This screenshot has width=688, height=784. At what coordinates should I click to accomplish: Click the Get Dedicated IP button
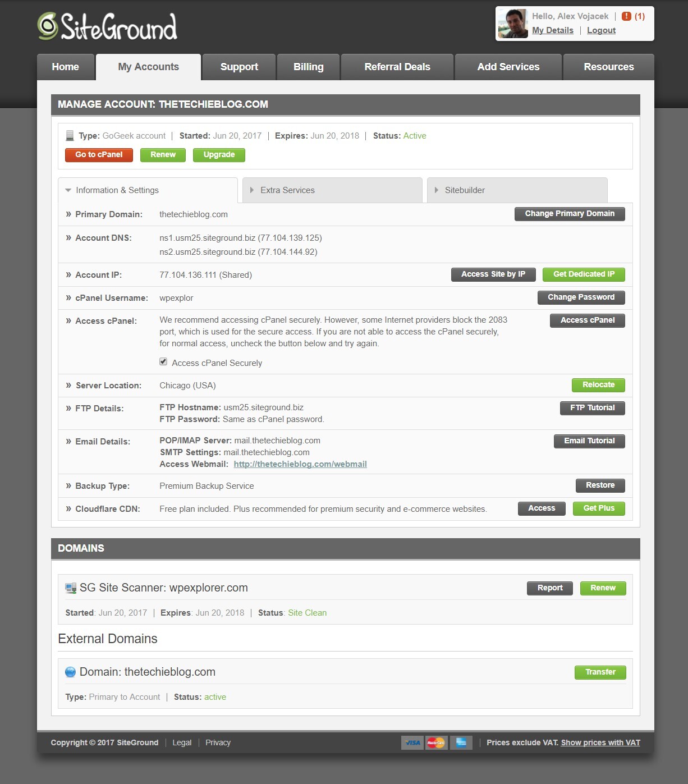tap(584, 274)
